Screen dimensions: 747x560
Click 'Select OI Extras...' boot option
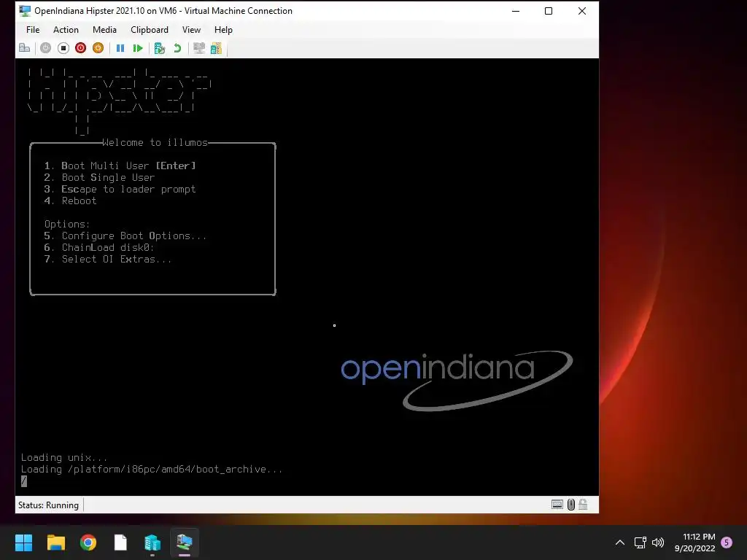(x=108, y=259)
